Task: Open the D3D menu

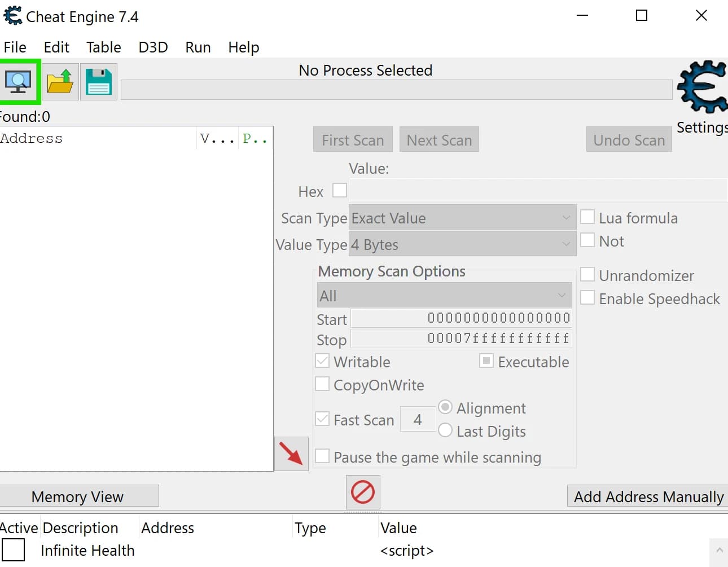Action: click(154, 47)
